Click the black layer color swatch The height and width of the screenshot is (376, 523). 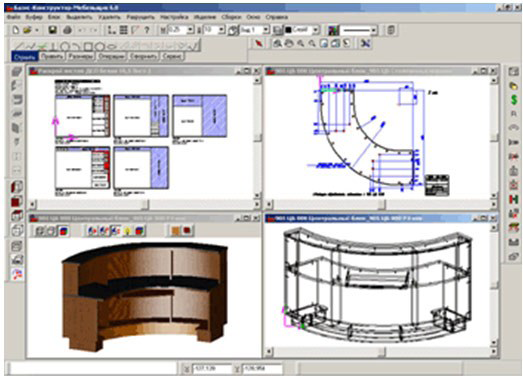289,30
